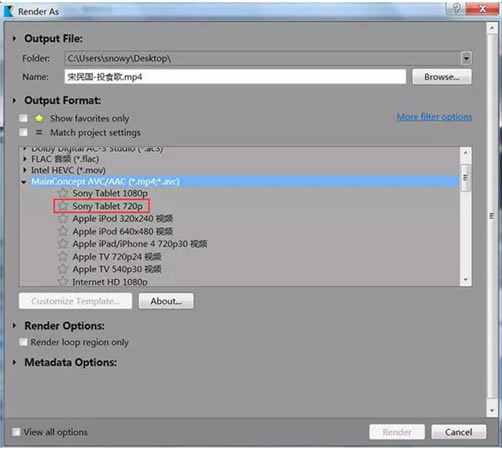Screen dimensions: 502x450
Task: Star the Apple TV 540p30 template
Action: pos(63,269)
